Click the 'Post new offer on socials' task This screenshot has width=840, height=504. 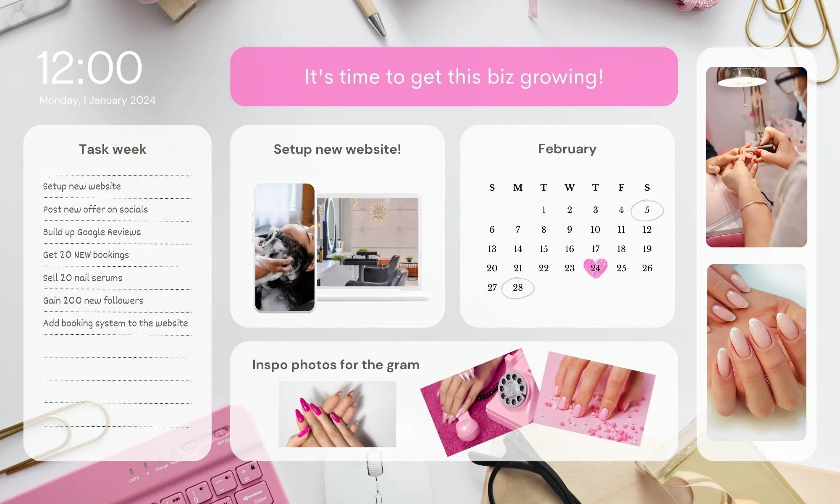pos(95,210)
